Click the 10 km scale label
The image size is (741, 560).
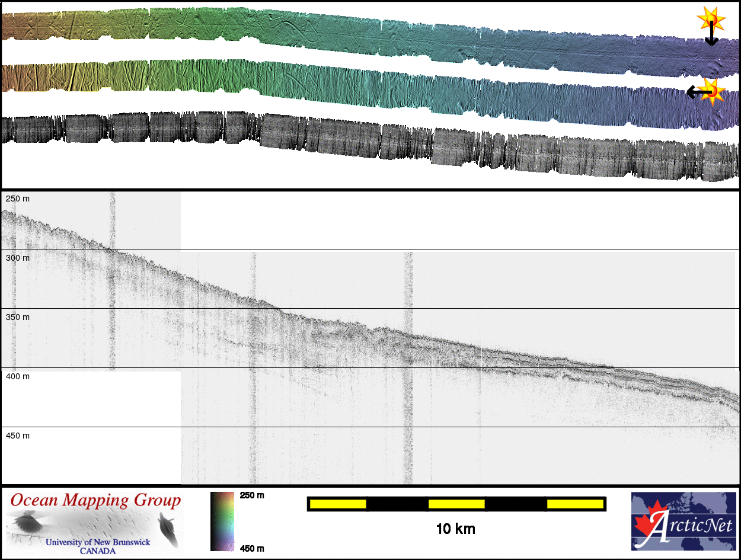(455, 529)
